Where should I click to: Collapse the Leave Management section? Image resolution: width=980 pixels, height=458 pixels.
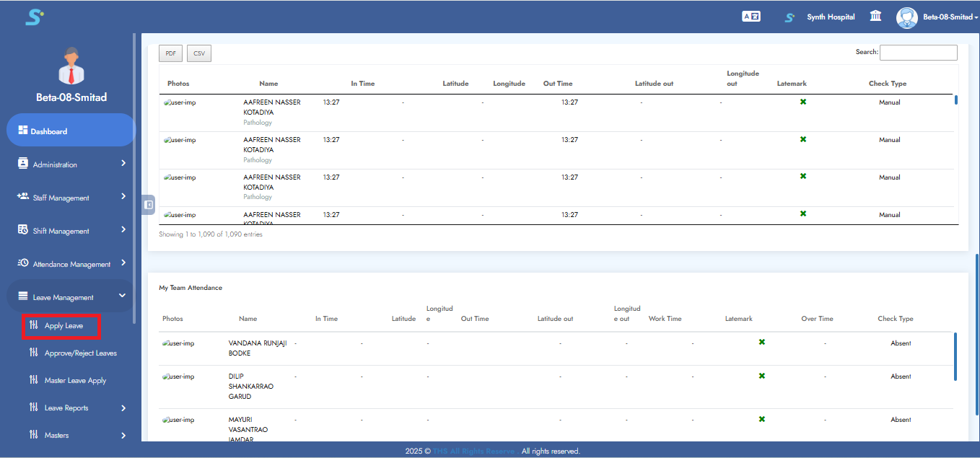coord(123,296)
